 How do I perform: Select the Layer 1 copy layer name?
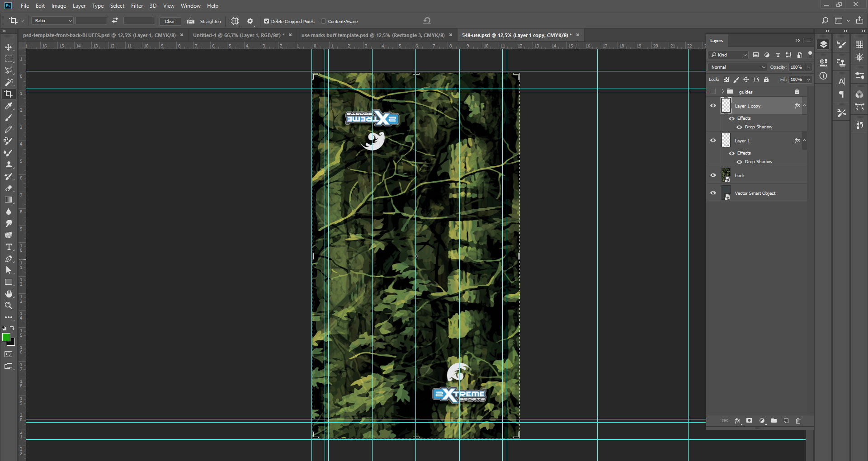pyautogui.click(x=747, y=106)
